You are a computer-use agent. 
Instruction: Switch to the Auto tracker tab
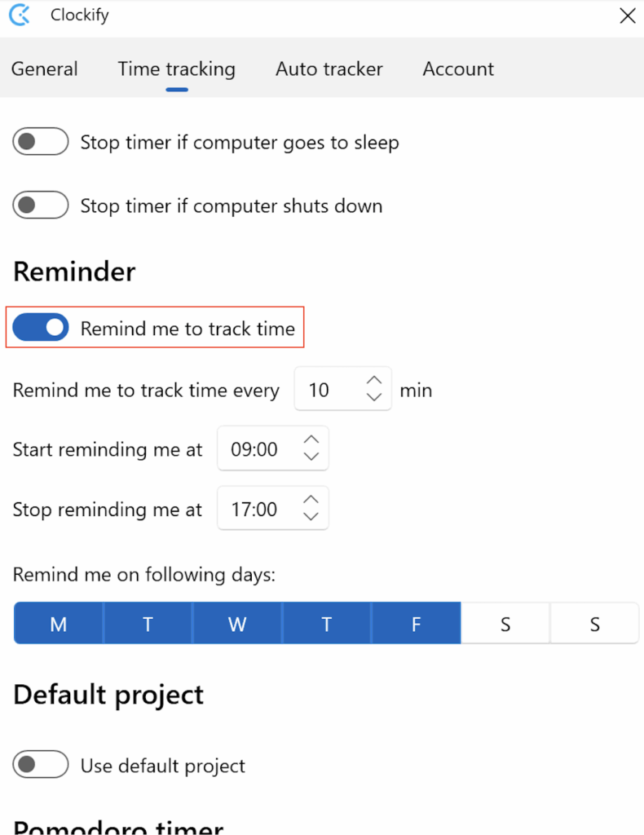329,69
